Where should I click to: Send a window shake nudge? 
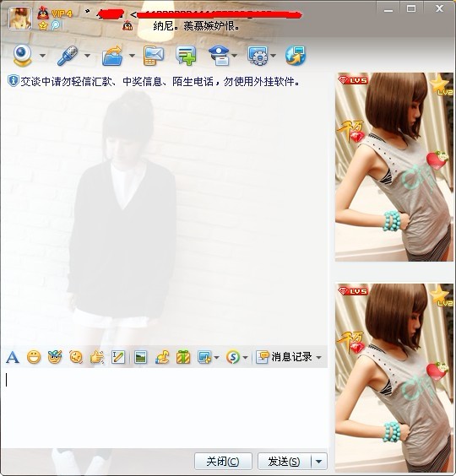pyautogui.click(x=76, y=357)
